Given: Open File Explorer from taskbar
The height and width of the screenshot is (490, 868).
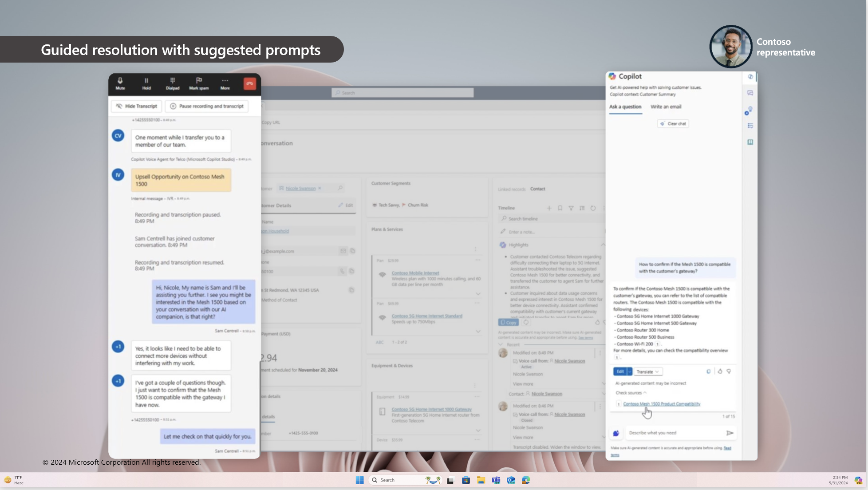Looking at the screenshot, I should pyautogui.click(x=481, y=480).
